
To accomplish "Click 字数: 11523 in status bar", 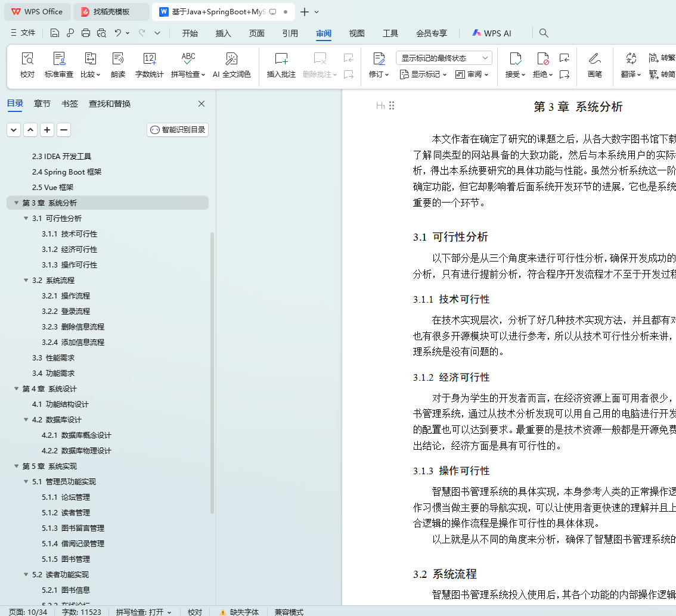I will [82, 612].
